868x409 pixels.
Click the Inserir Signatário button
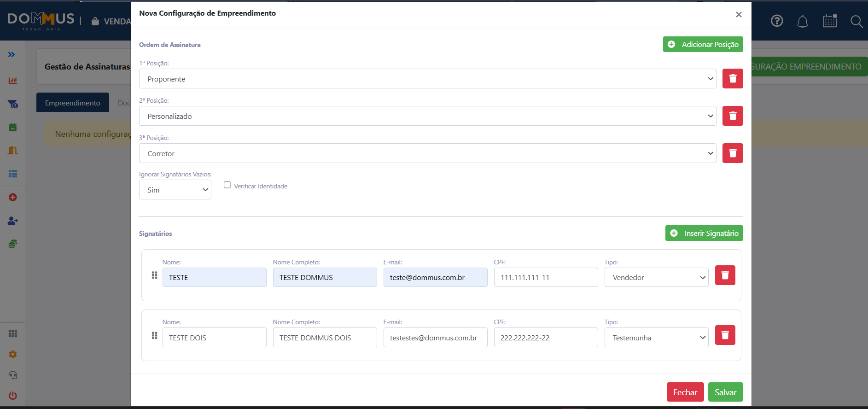704,233
